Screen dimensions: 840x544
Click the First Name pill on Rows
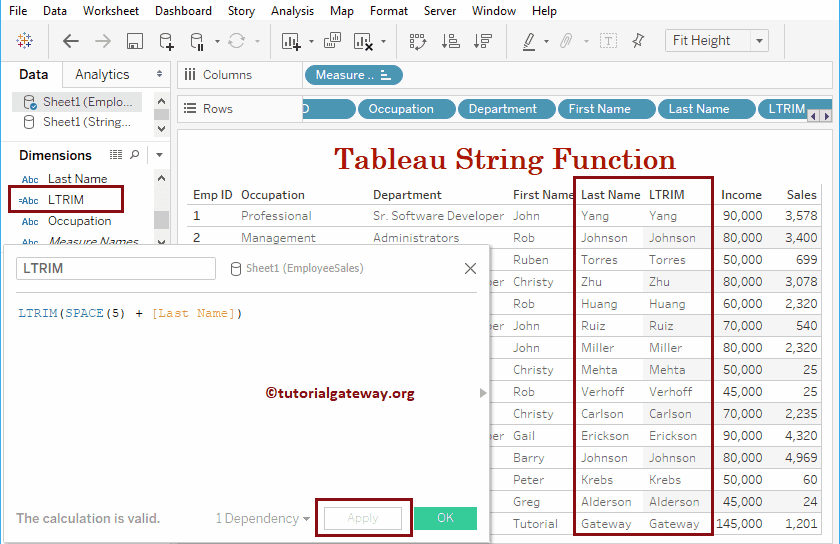pyautogui.click(x=606, y=109)
